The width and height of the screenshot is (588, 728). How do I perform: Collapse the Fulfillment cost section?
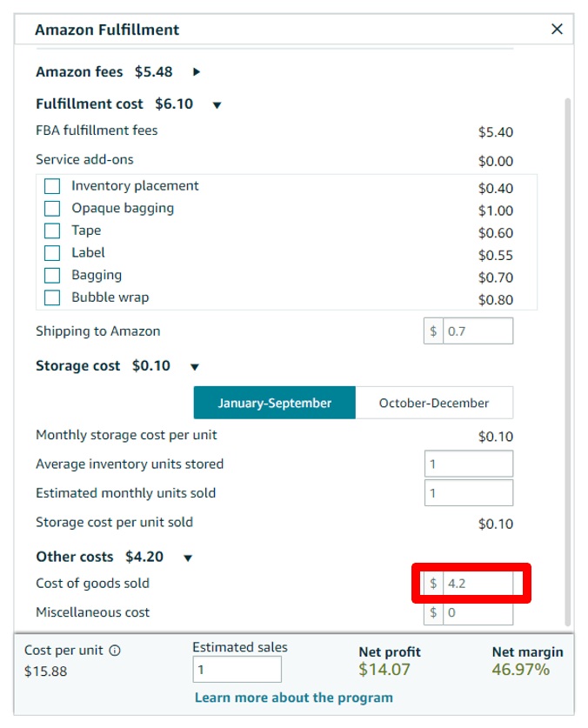217,105
